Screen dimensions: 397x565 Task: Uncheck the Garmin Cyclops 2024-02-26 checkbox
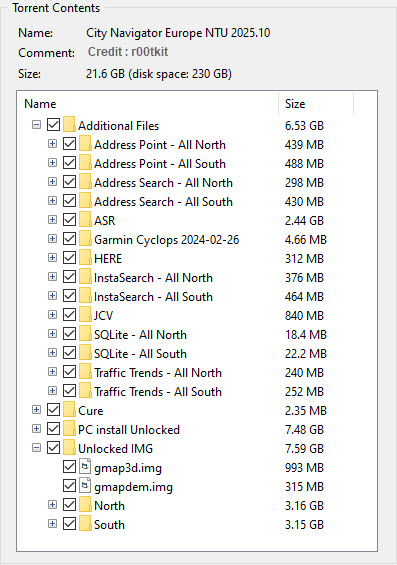(69, 239)
